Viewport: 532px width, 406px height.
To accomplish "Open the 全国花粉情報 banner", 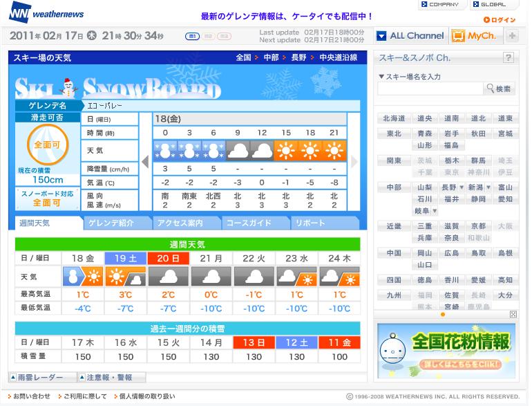I will (x=446, y=351).
